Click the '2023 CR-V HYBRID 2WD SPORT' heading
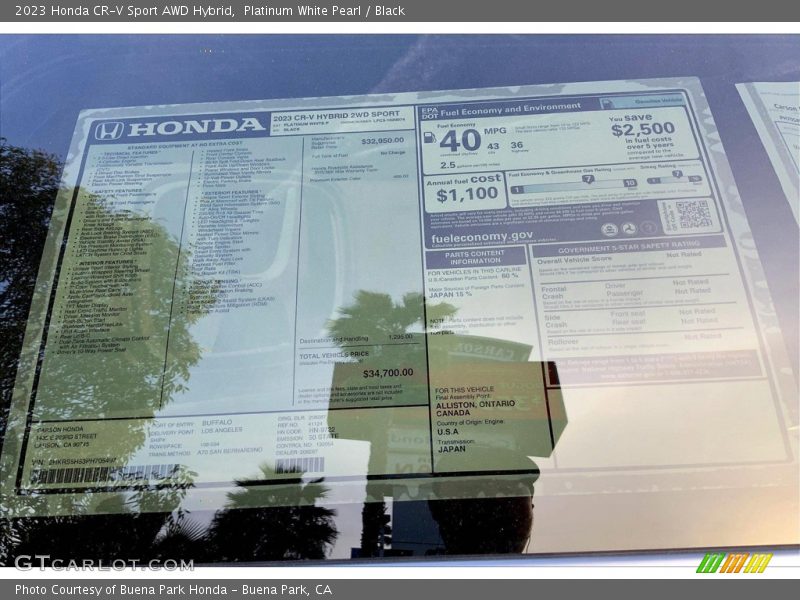Screen dimensions: 800x600 [x=336, y=115]
